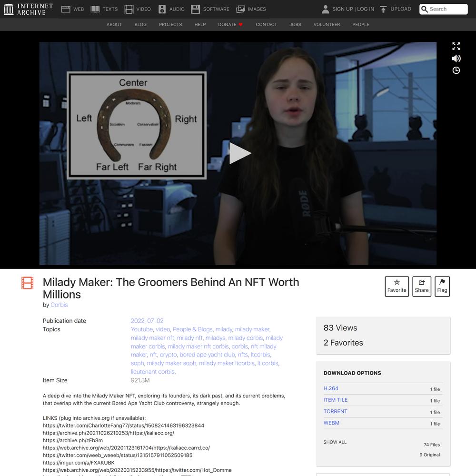The width and height of the screenshot is (476, 476).
Task: Mute the video player volume
Action: point(456,58)
